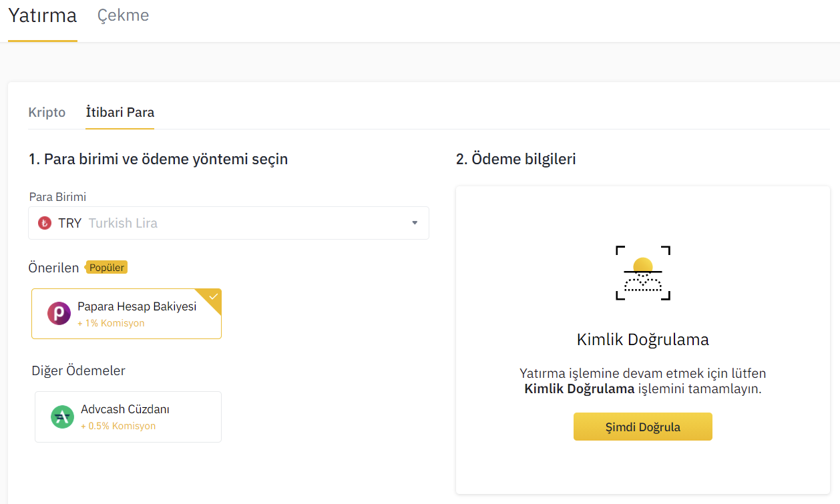This screenshot has height=504, width=840.
Task: Click the identity verification face-scan icon
Action: 642,273
